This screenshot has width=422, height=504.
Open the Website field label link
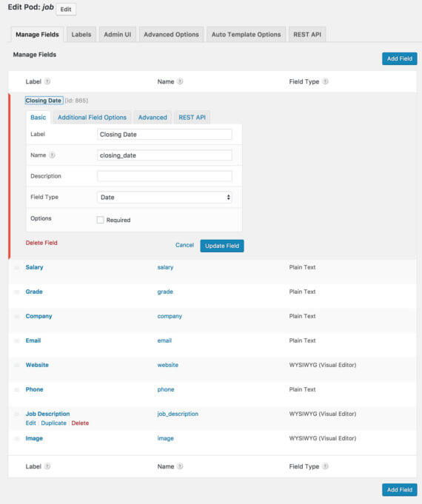37,365
